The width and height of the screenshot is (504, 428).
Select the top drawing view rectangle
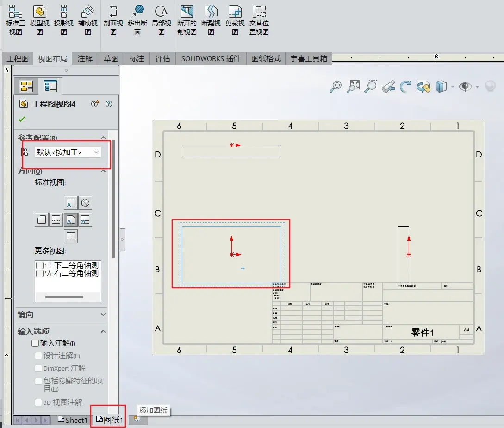(x=231, y=151)
